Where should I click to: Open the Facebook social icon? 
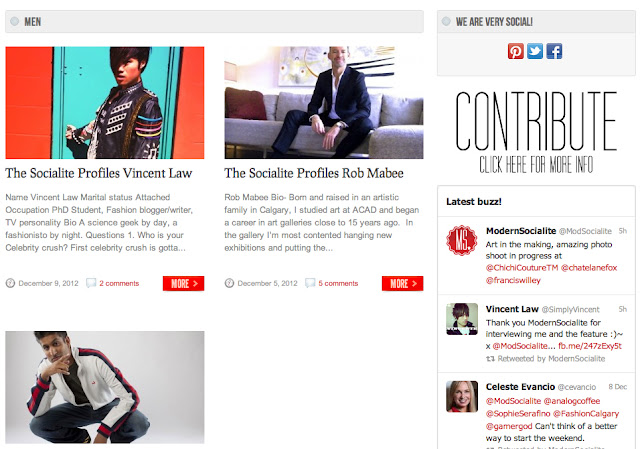554,51
